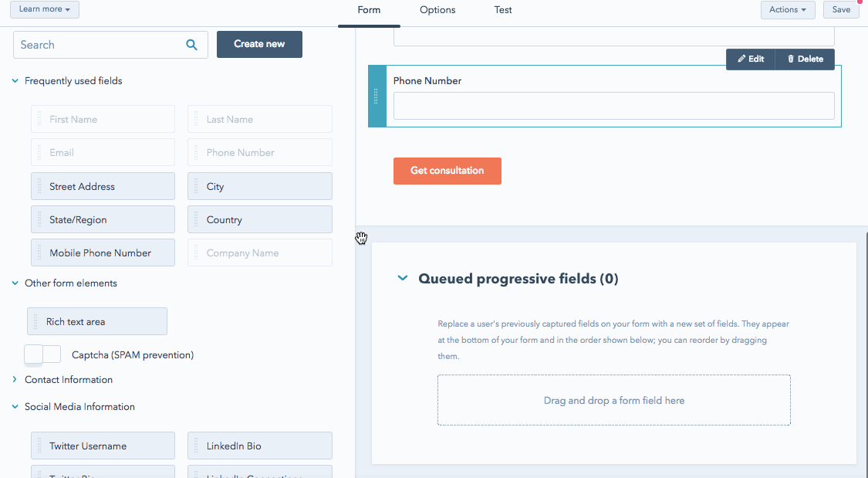
Task: Click the Street Address drag grip
Action: tap(39, 186)
